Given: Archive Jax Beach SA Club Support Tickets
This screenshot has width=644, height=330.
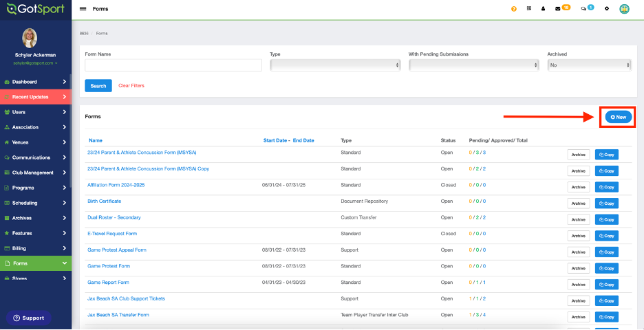Looking at the screenshot, I should pyautogui.click(x=578, y=301).
